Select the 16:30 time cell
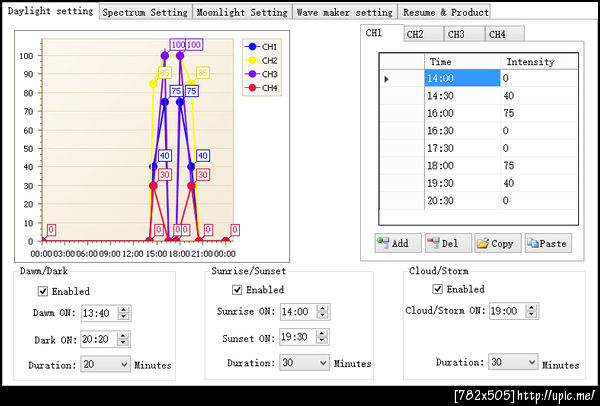The image size is (600, 406). tap(462, 130)
